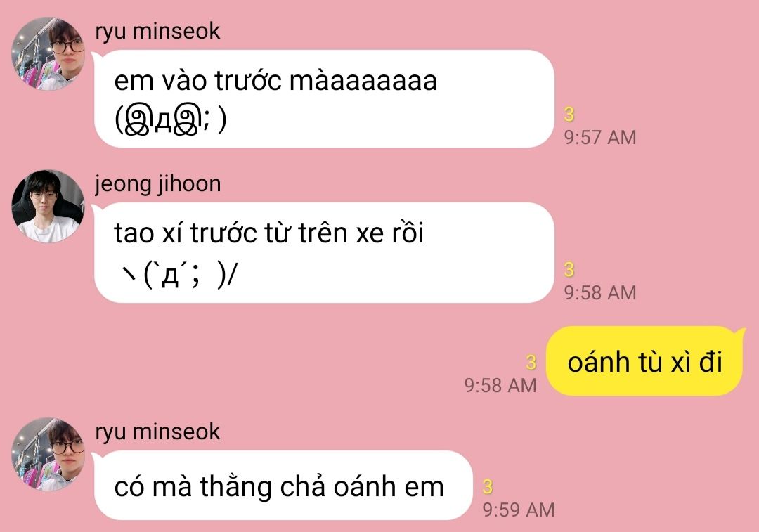Open ryu minseok's avatar above the first message

(x=48, y=53)
